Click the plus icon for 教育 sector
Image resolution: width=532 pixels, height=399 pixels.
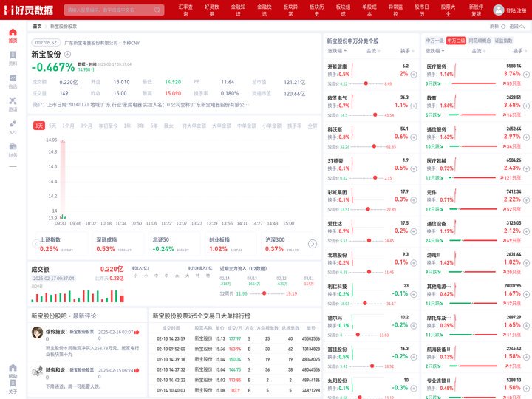(526, 106)
